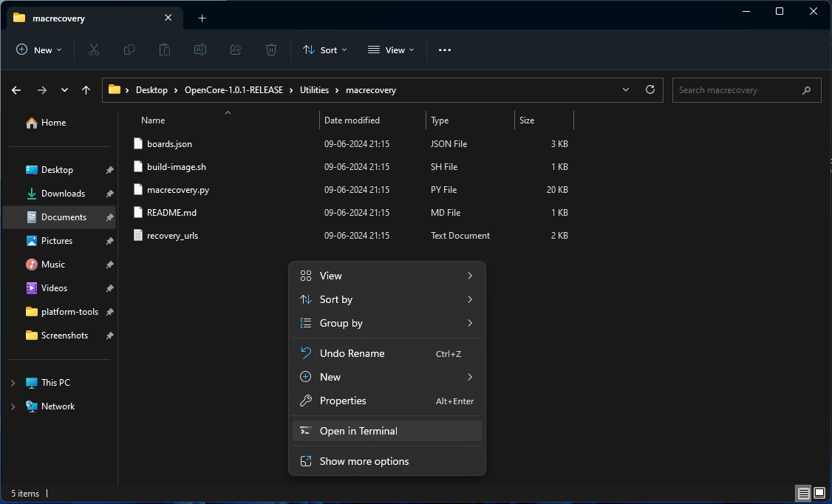Select Open in Terminal menu entry
832x504 pixels.
358,431
